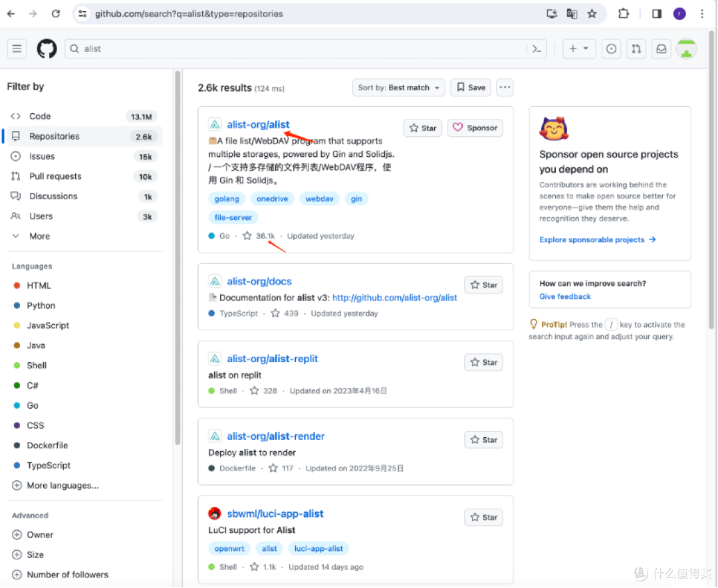The height and width of the screenshot is (588, 718).
Task: Toggle the browser side panel
Action: point(657,14)
